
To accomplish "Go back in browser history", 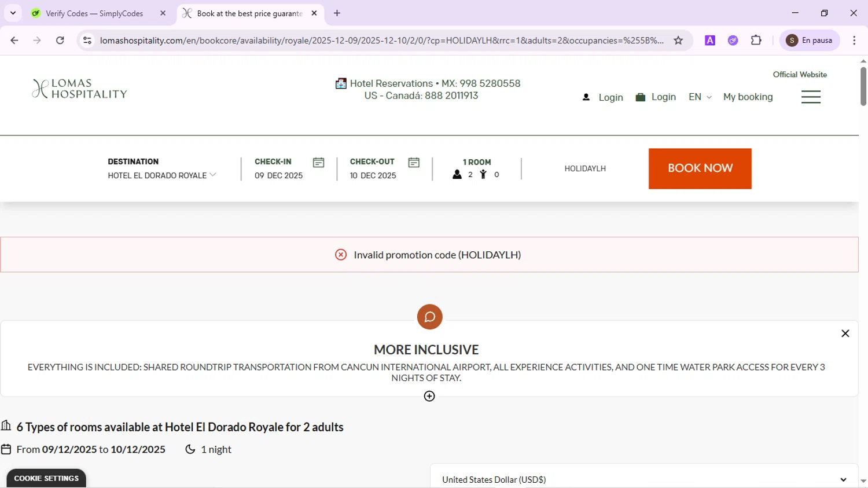I will click(x=14, y=41).
